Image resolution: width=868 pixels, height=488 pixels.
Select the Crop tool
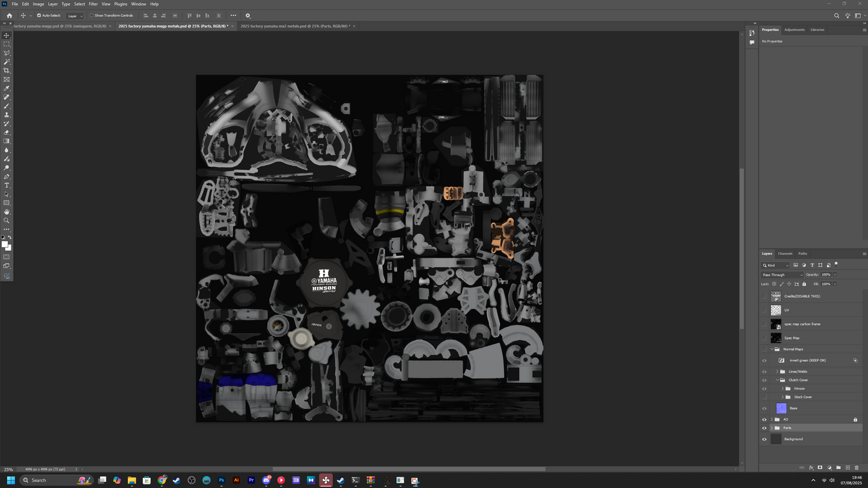(x=7, y=71)
